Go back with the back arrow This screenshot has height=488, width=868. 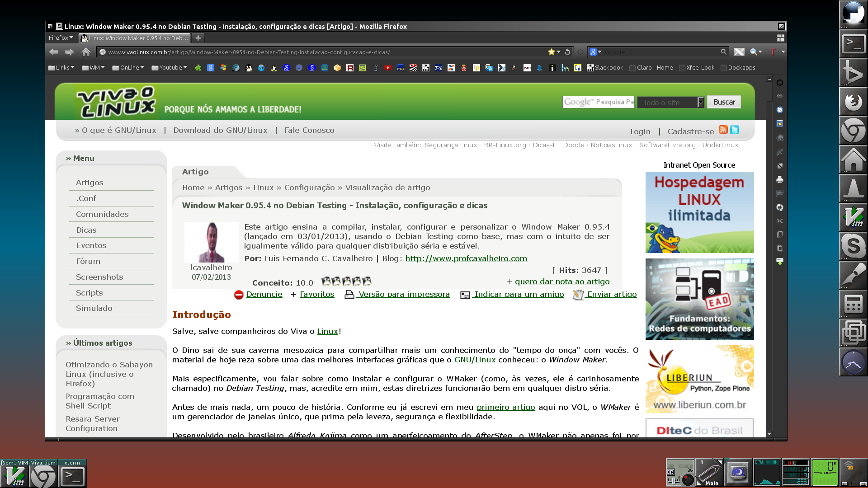[53, 52]
